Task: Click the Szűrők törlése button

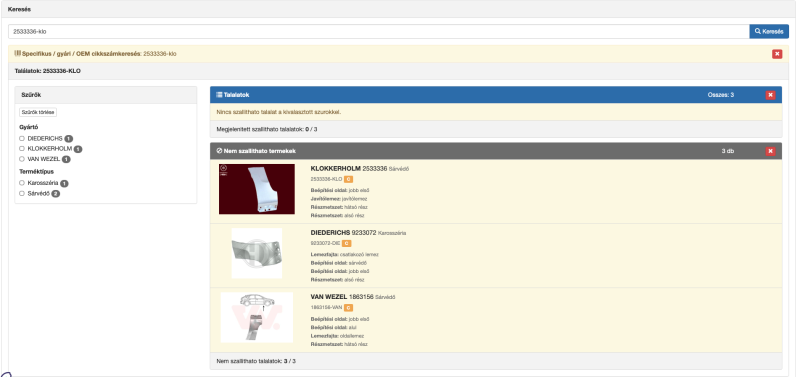Action: coord(38,112)
